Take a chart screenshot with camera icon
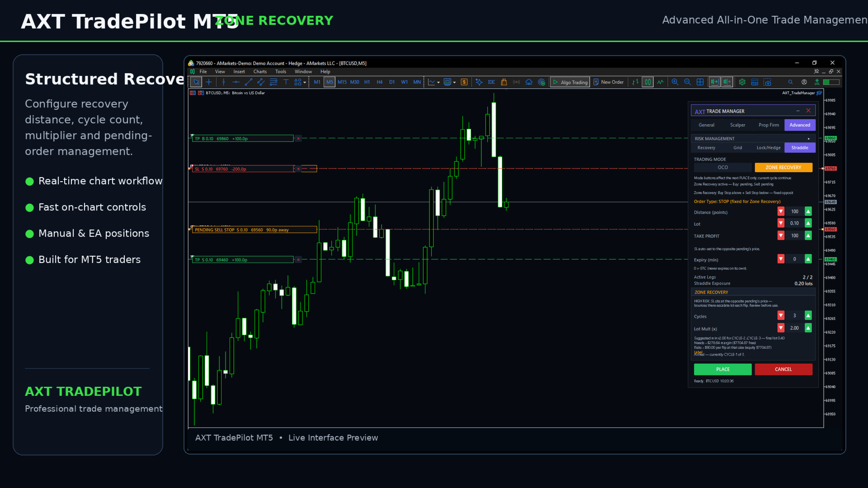The width and height of the screenshot is (868, 488). pyautogui.click(x=768, y=82)
